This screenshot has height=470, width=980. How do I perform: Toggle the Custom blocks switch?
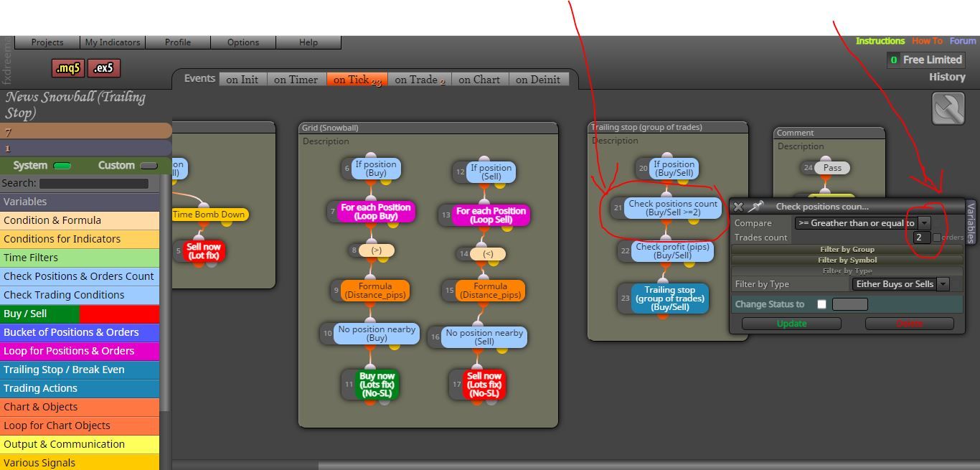coord(149,166)
